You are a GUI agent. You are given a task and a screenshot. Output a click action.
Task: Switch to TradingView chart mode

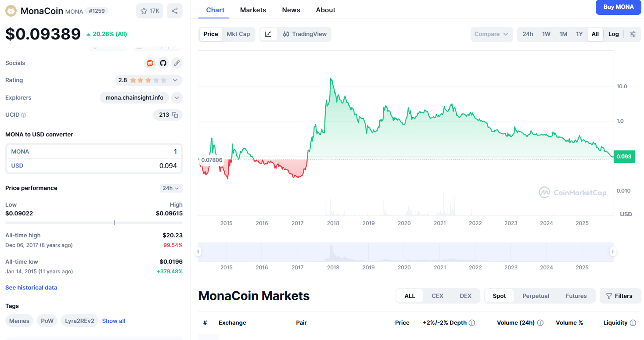coord(305,34)
